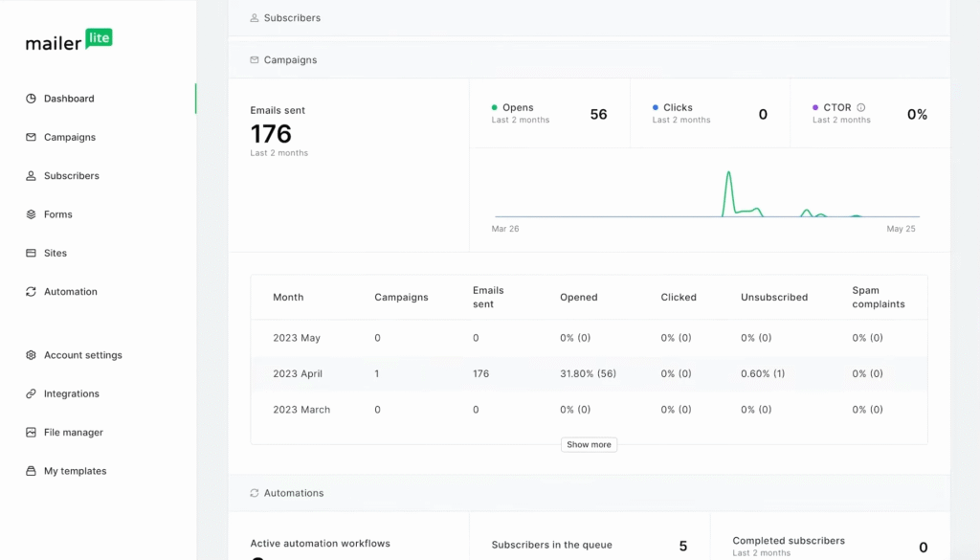Open the Account settings gear icon
Screen dimensions: 980x560
[x=31, y=354]
